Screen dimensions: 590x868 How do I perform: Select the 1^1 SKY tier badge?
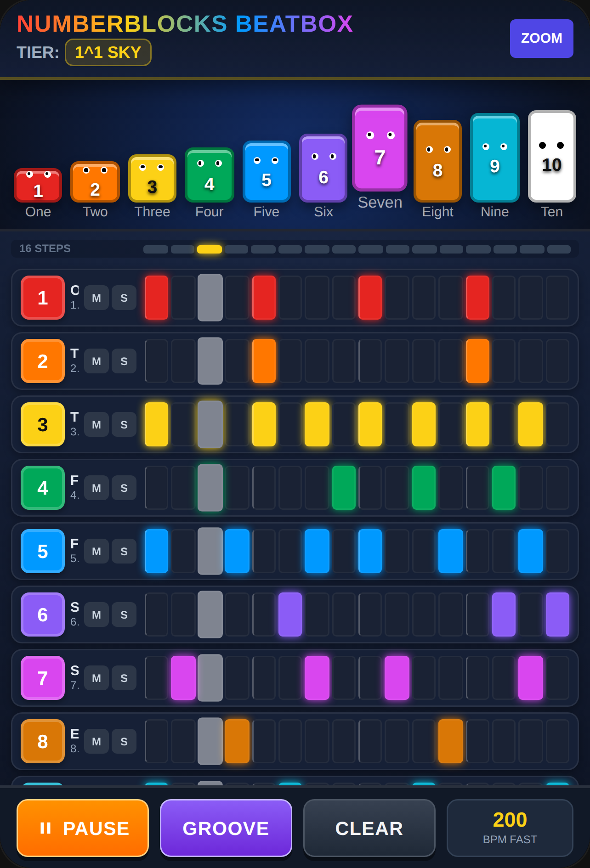click(x=108, y=52)
